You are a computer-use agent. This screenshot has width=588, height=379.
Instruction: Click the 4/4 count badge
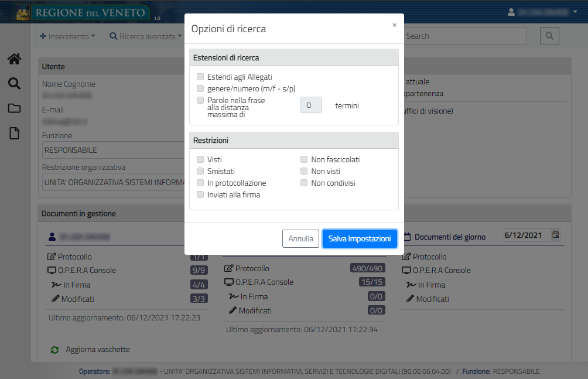(199, 285)
